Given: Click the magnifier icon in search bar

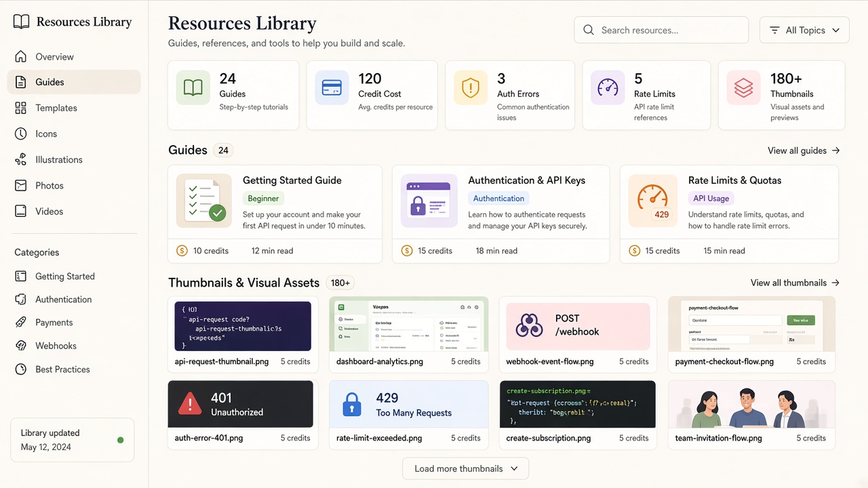Looking at the screenshot, I should (589, 30).
